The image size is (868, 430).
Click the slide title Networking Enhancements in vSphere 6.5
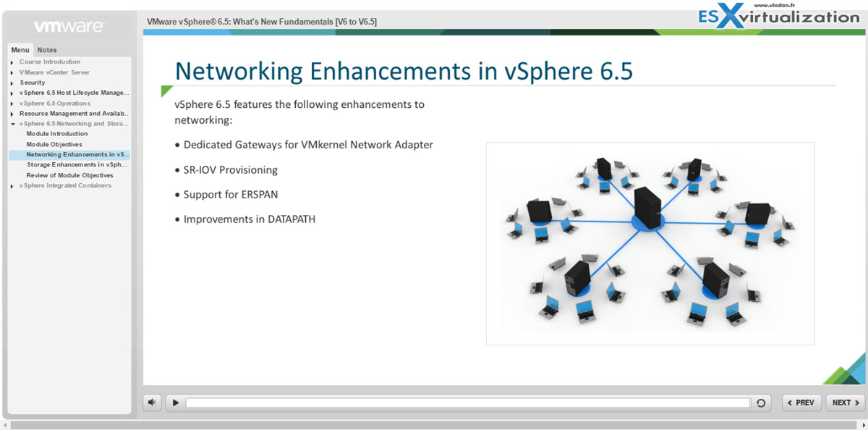point(404,71)
